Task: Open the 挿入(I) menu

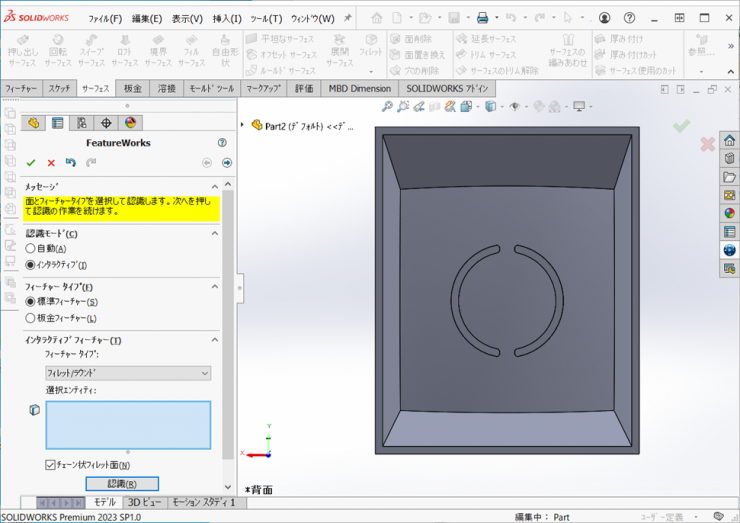Action: 227,18
